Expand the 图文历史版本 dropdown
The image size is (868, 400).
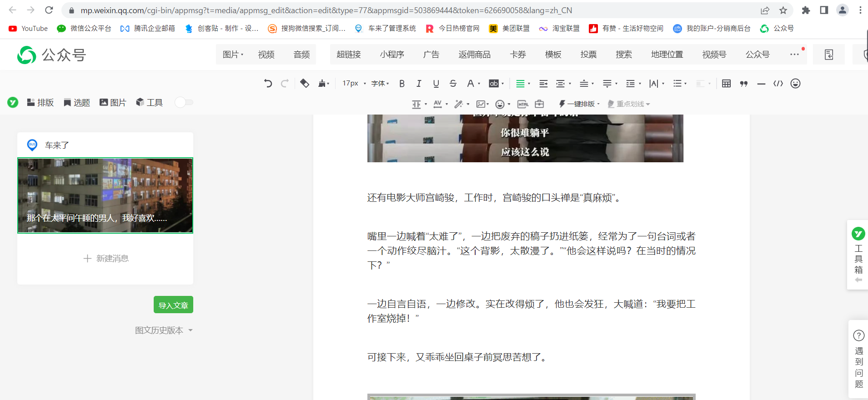click(164, 330)
